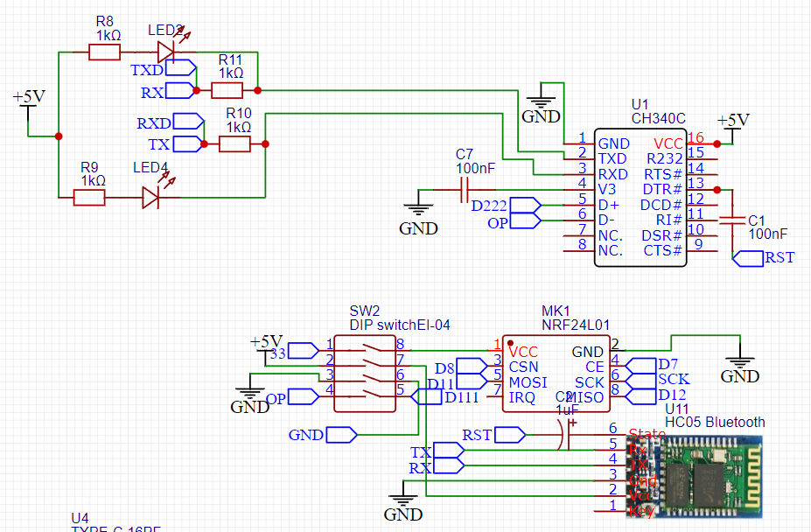Viewport: 811px width, 532px height.
Task: Click the 33 net port at SW2
Action: click(x=304, y=351)
